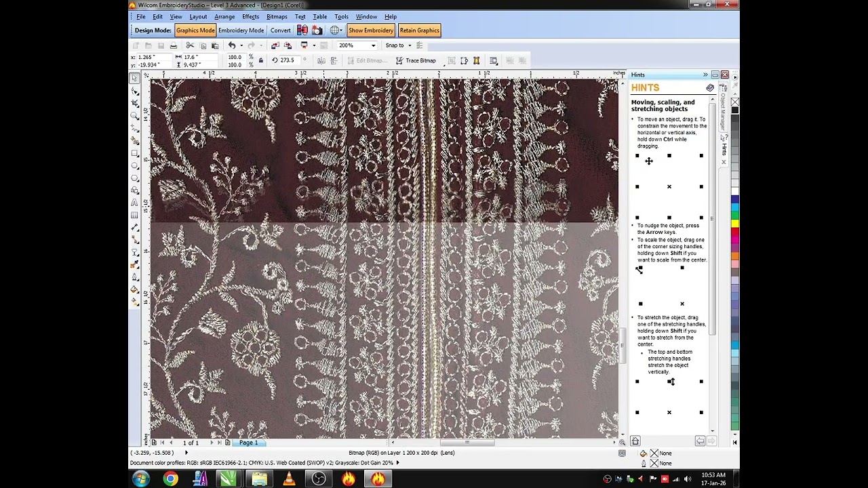The image size is (868, 488).
Task: Click the red thread icon after Convert
Action: [302, 30]
